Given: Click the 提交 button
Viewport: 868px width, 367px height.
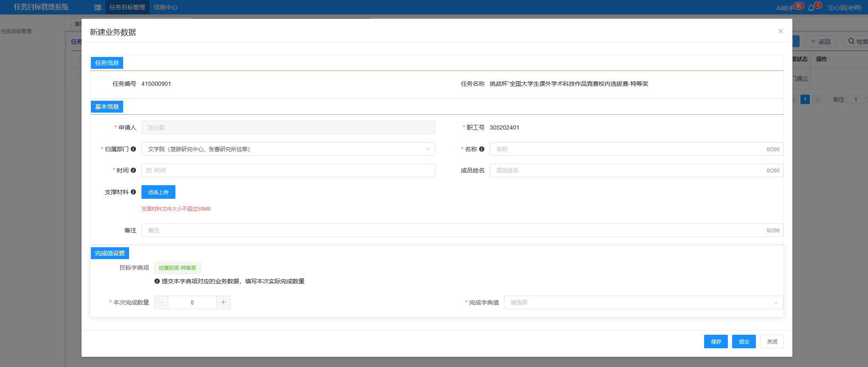Looking at the screenshot, I should click(x=744, y=342).
